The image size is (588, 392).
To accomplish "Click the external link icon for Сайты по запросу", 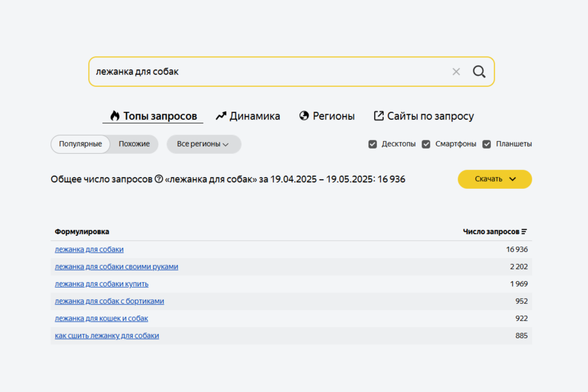I will click(x=378, y=116).
